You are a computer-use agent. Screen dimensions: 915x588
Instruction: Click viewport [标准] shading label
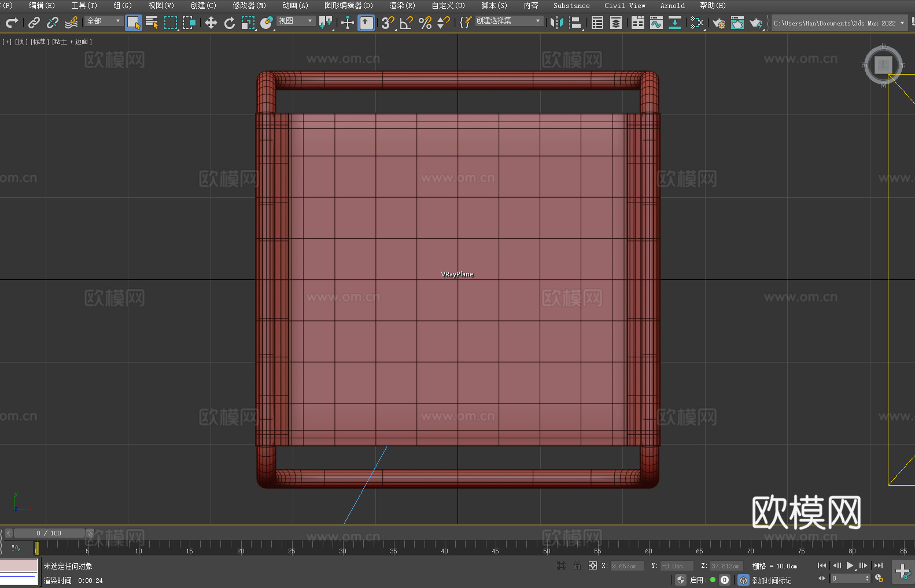click(x=39, y=42)
